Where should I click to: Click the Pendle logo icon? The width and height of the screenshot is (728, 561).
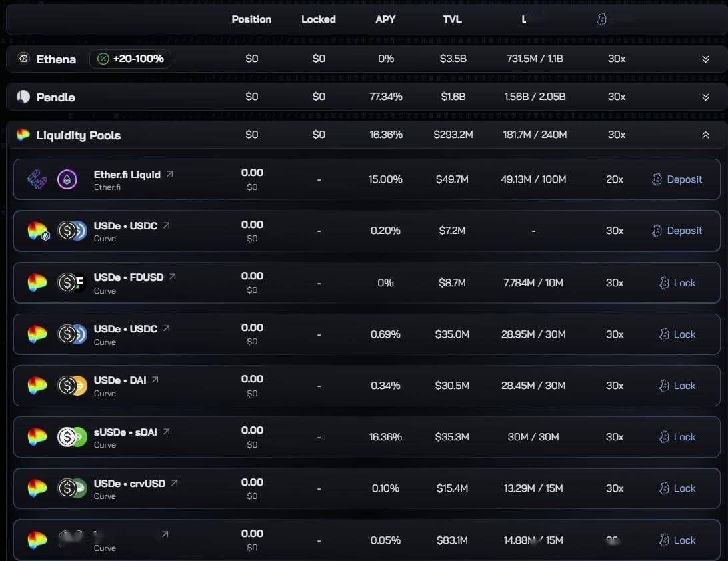(23, 97)
